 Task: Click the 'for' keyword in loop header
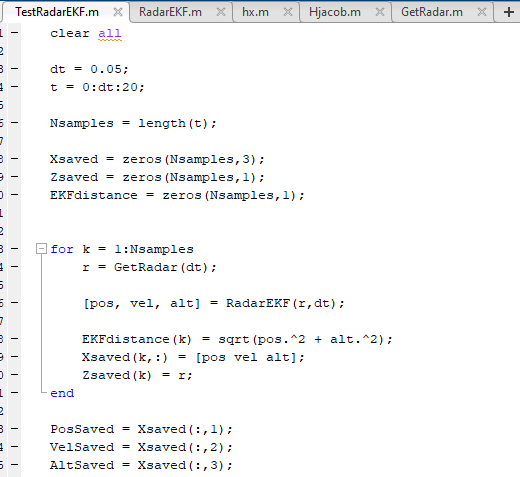[x=62, y=249]
